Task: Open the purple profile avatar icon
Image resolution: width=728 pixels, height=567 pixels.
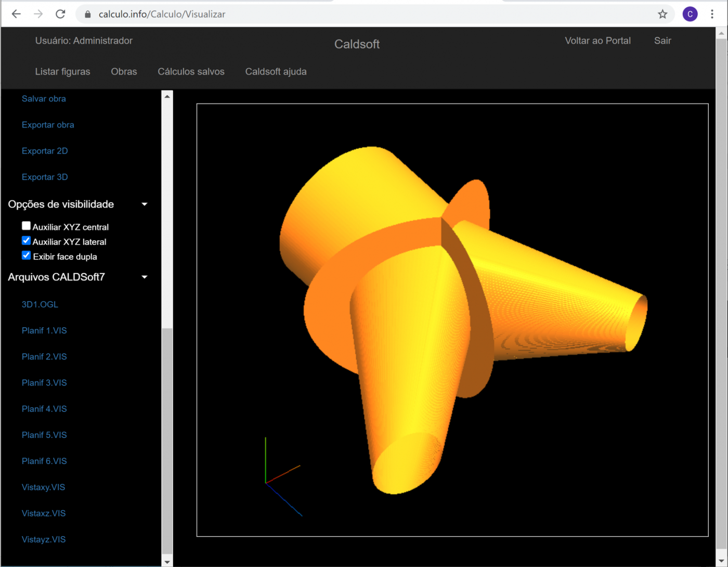Action: 690,14
